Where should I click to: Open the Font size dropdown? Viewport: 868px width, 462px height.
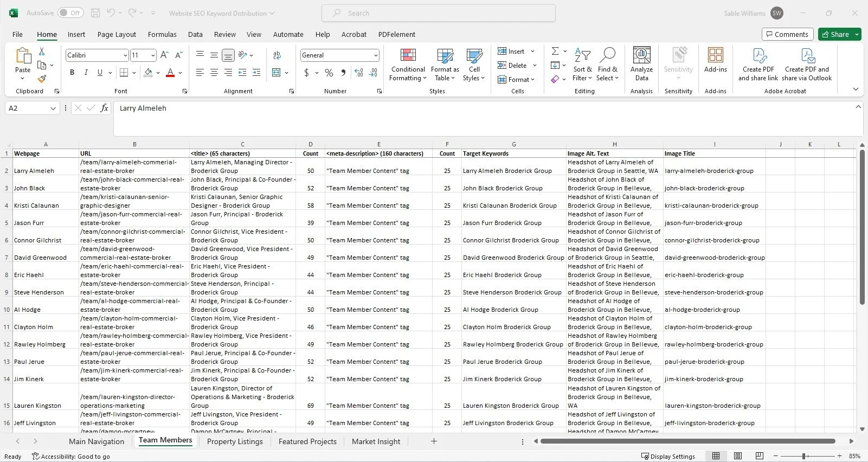[x=153, y=55]
